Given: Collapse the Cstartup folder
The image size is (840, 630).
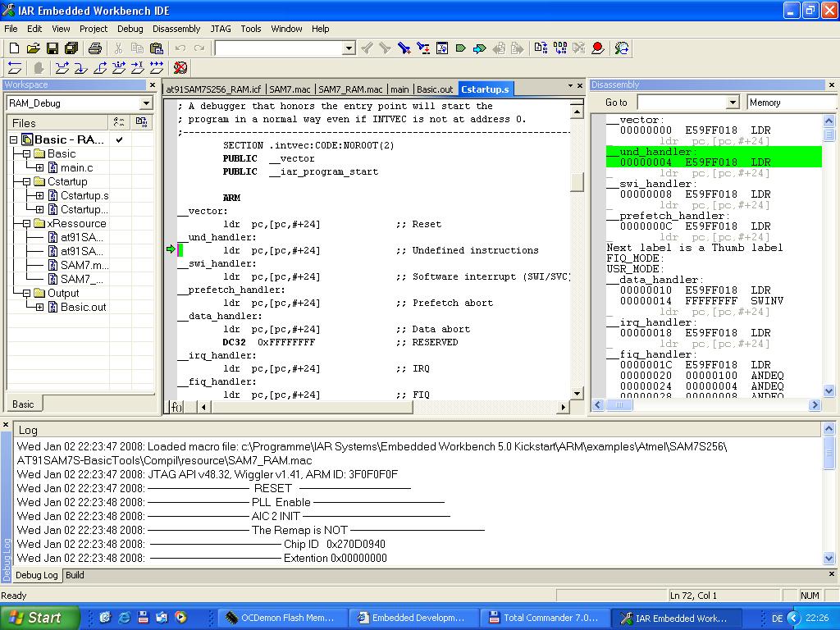Looking at the screenshot, I should point(26,181).
